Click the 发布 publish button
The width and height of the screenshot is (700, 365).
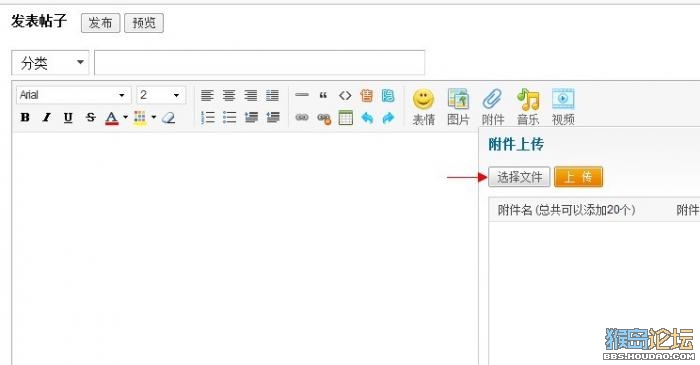click(x=100, y=23)
